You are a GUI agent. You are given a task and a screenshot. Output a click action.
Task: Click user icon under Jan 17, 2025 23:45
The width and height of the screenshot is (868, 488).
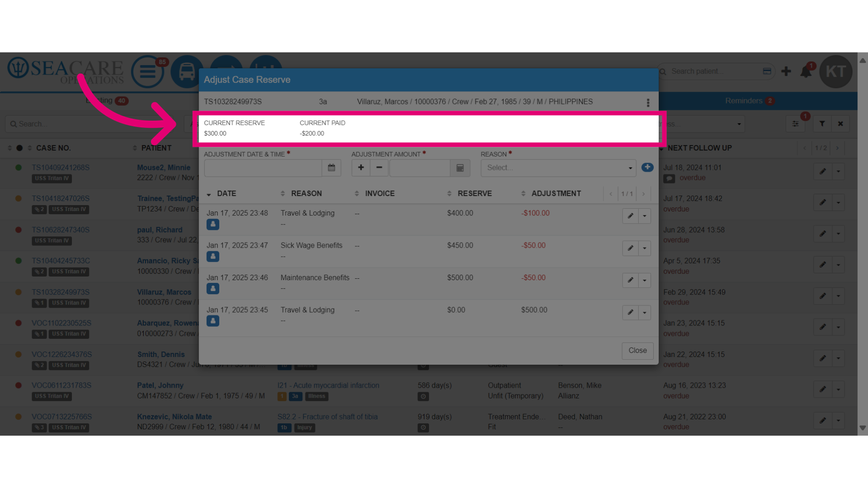pyautogui.click(x=213, y=321)
